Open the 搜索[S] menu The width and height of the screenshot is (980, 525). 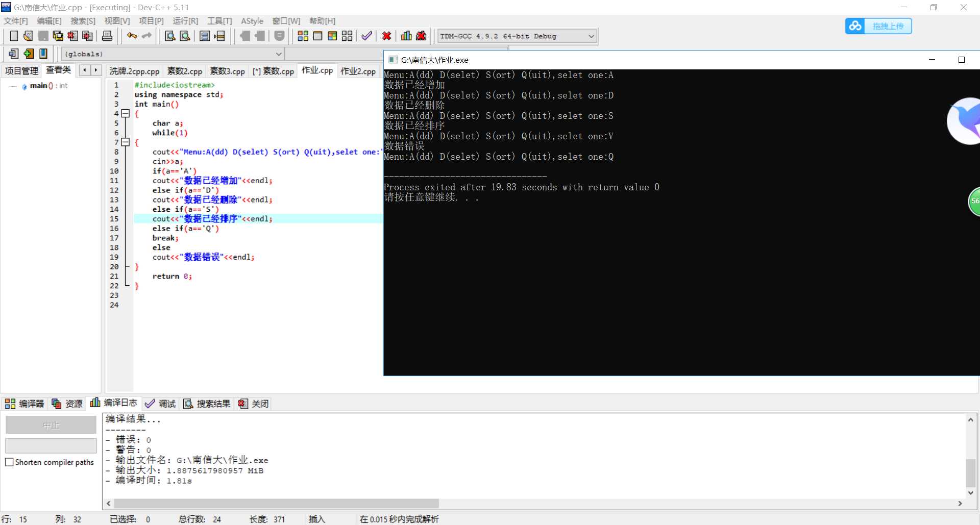[83, 21]
